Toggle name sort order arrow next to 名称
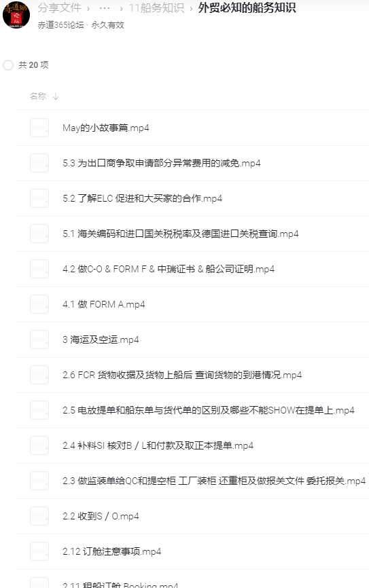Viewport: 369px width, 588px height. (x=56, y=96)
